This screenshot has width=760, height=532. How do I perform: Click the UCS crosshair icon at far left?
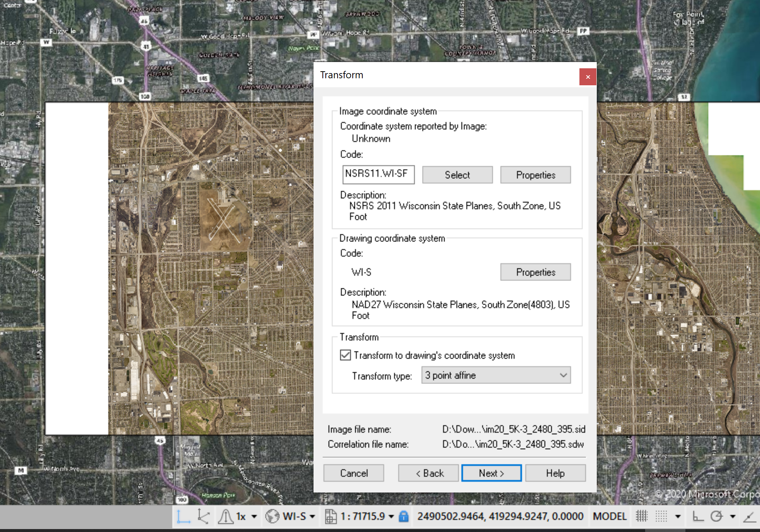coord(184,516)
